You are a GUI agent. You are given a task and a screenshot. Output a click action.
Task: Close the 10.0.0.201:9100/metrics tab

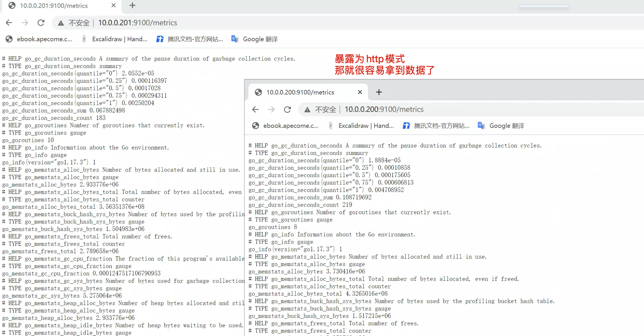(114, 5)
